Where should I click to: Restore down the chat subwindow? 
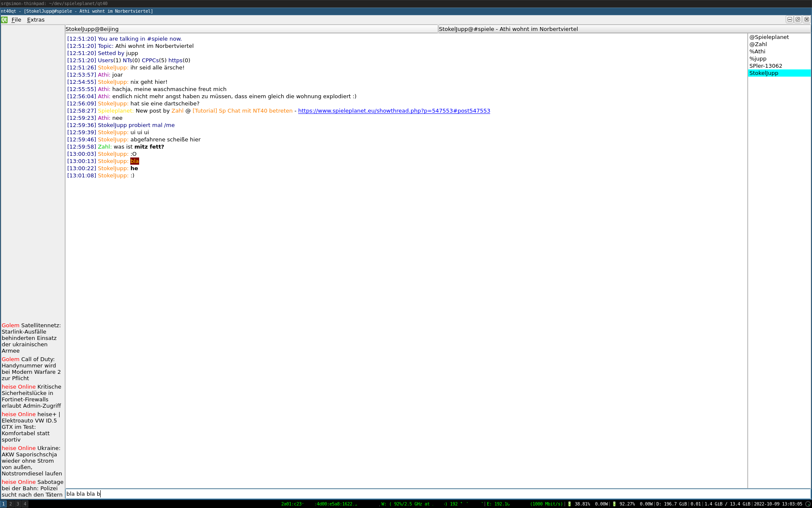pyautogui.click(x=798, y=19)
